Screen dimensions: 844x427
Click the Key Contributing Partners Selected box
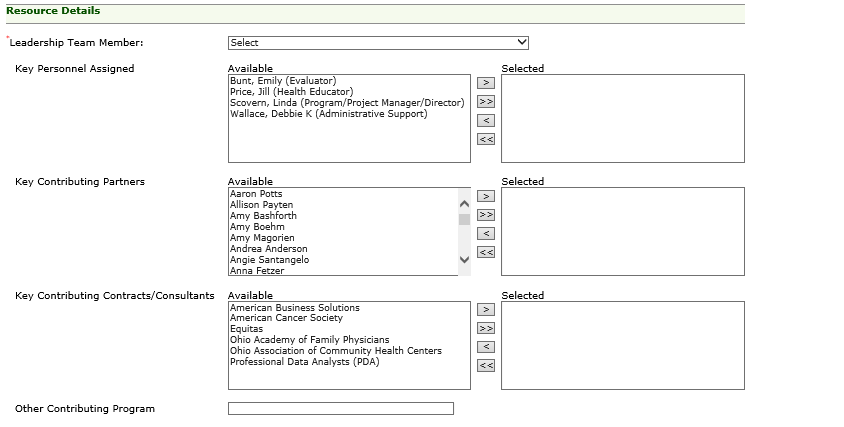[623, 232]
